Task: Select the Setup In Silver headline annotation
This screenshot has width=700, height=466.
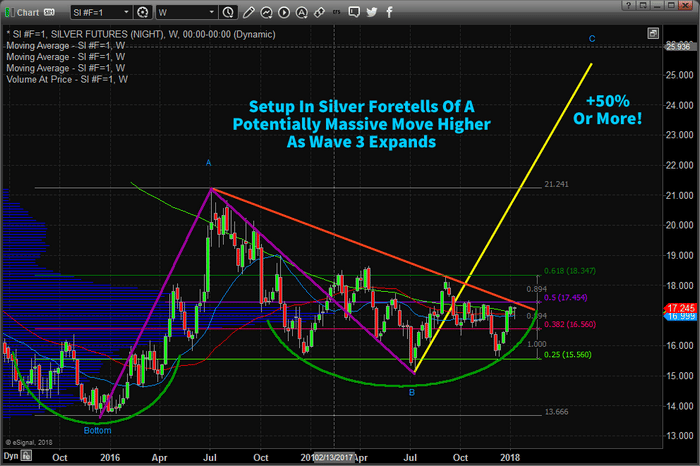Action: coord(362,124)
